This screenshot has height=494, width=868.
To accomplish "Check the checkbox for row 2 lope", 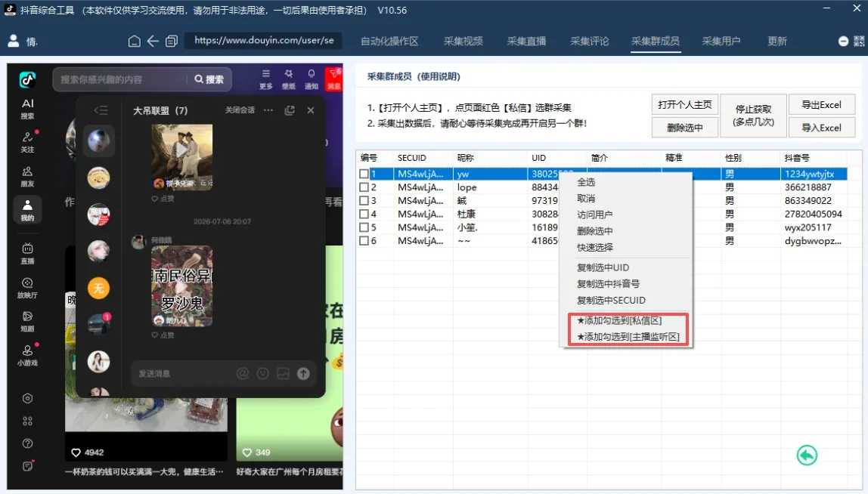I will point(364,187).
